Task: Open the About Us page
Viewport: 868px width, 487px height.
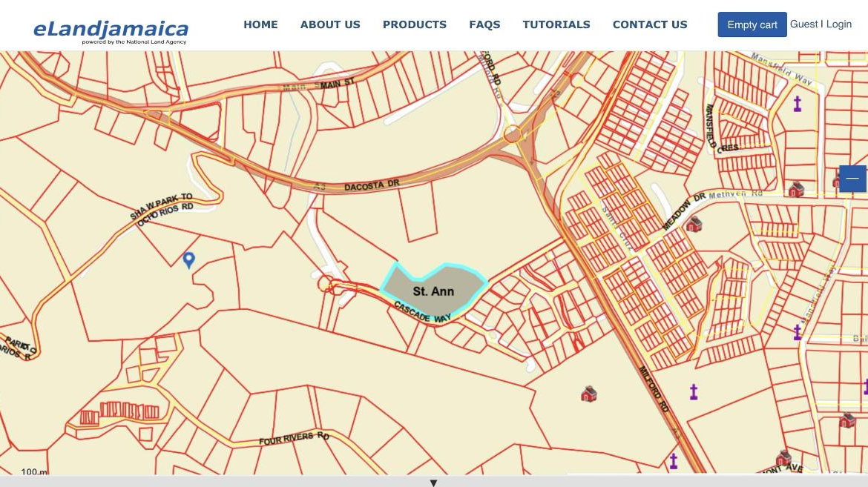Action: (x=330, y=24)
